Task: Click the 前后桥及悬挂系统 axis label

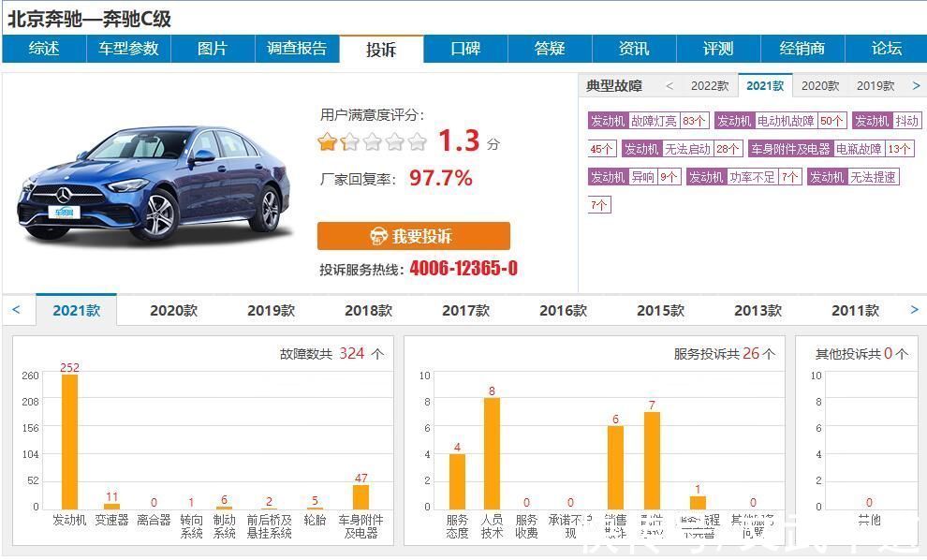Action: [269, 526]
